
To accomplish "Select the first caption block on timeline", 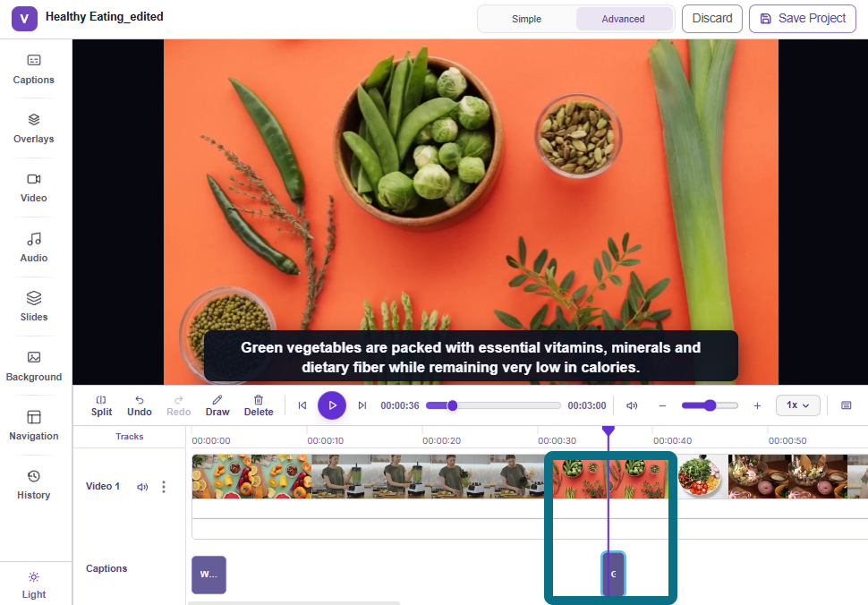I will tap(208, 575).
